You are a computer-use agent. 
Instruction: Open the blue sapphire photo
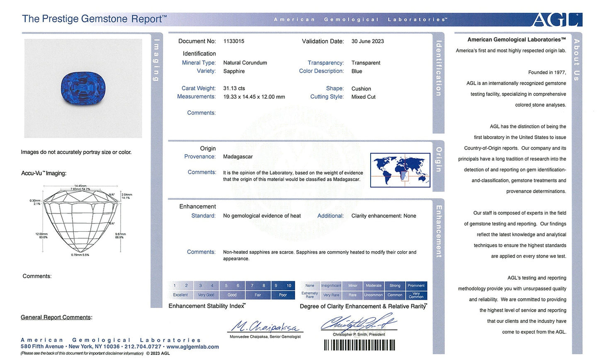pos(83,88)
